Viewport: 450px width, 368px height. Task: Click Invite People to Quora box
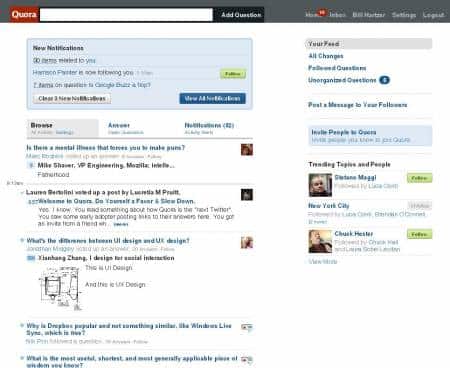pos(369,136)
